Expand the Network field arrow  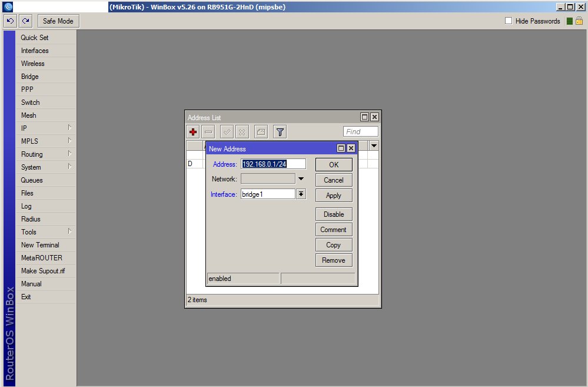click(301, 179)
